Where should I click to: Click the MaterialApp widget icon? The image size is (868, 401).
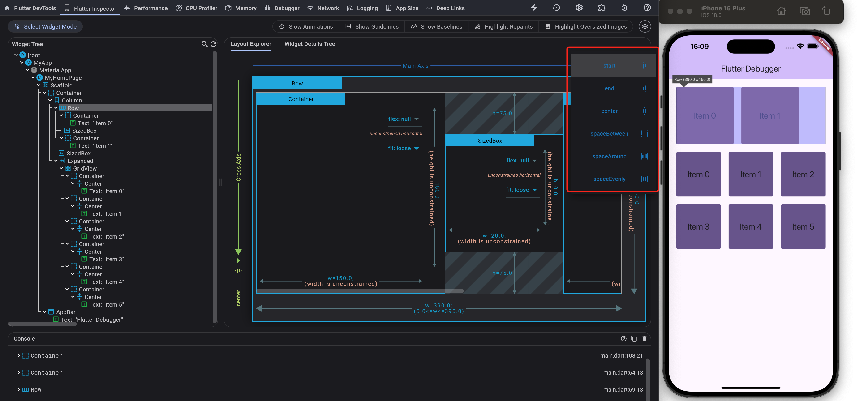click(34, 70)
